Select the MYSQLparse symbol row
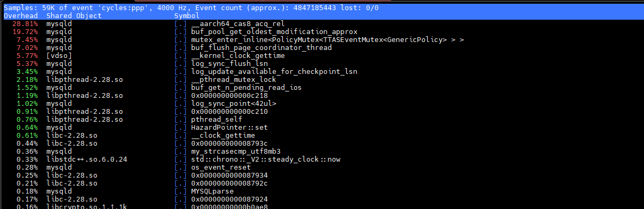This screenshot has width=644, height=209. pyautogui.click(x=322, y=191)
